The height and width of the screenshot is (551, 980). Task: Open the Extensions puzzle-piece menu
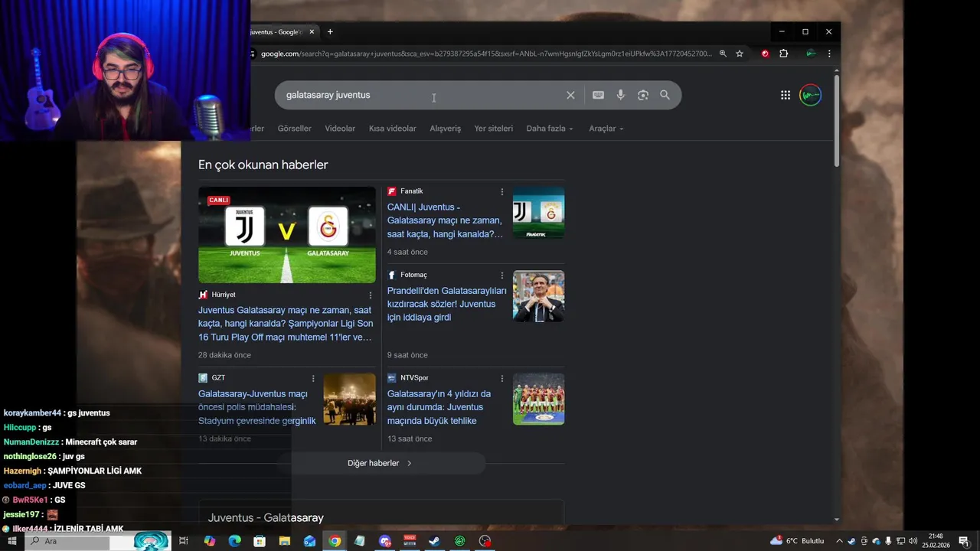[784, 54]
